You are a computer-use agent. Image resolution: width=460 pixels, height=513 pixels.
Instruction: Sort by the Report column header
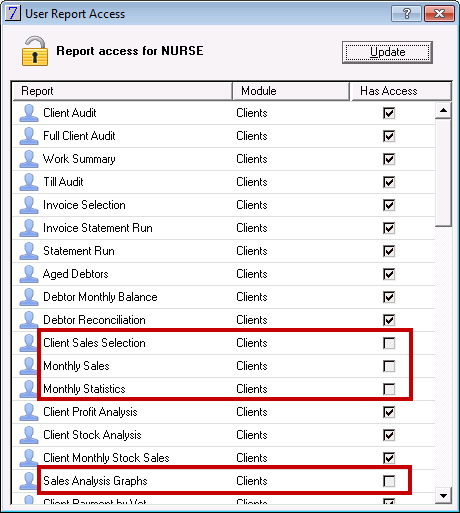coord(122,91)
